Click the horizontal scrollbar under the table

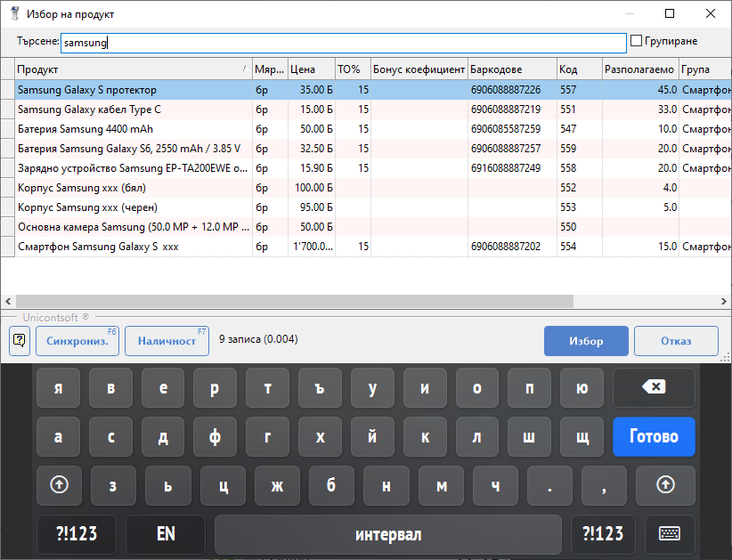click(x=356, y=301)
